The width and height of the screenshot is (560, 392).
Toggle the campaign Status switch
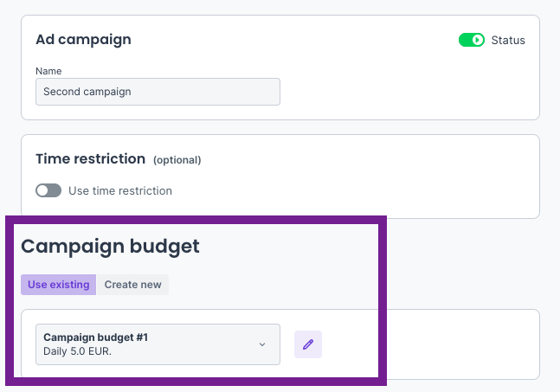pyautogui.click(x=471, y=40)
